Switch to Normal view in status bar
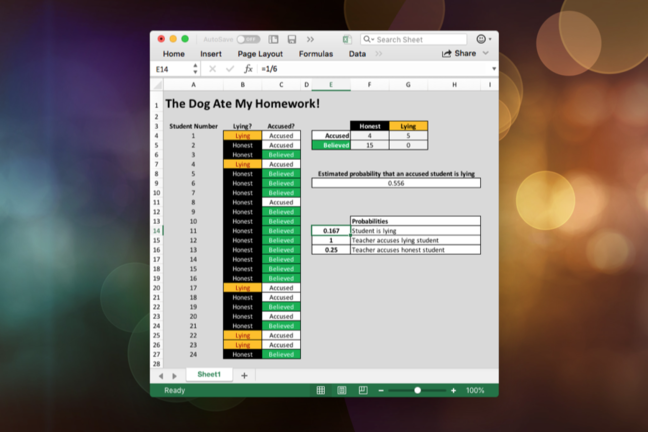Screen dimensions: 648x432 320,390
